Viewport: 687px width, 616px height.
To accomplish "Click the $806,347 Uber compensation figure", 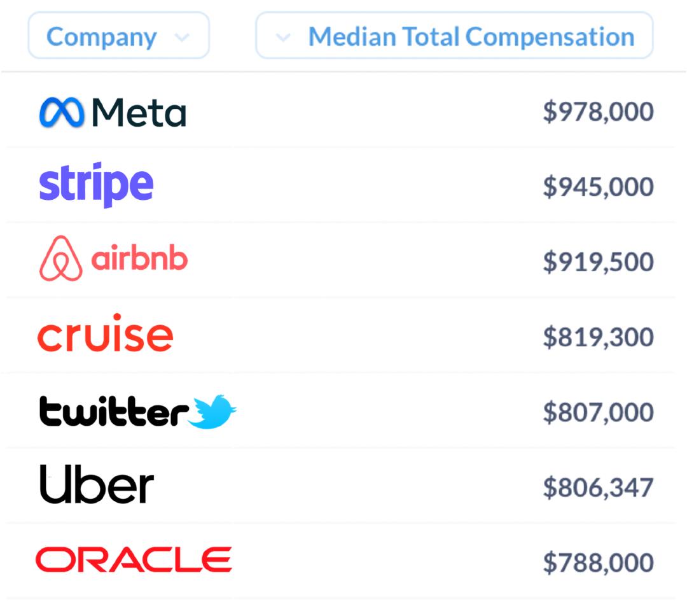I will point(598,487).
